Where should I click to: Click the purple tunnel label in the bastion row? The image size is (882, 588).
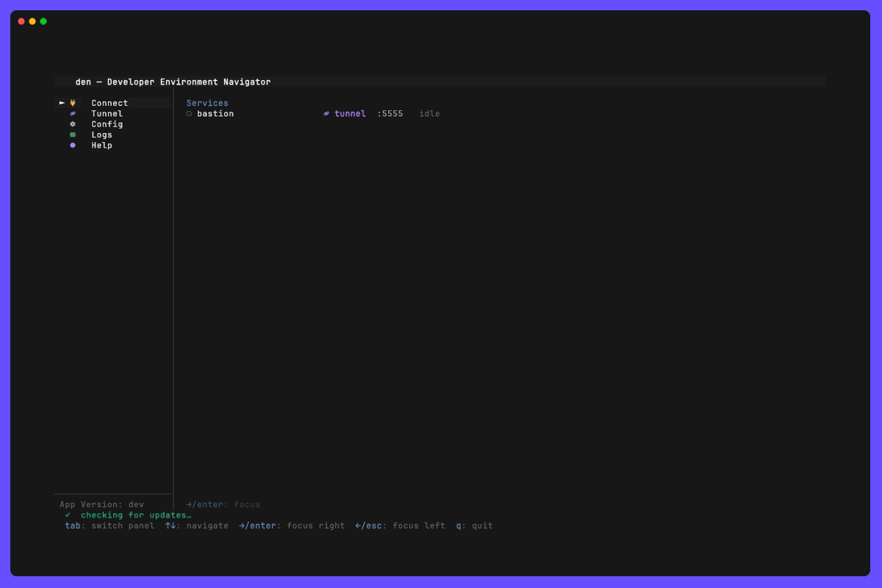coord(350,114)
